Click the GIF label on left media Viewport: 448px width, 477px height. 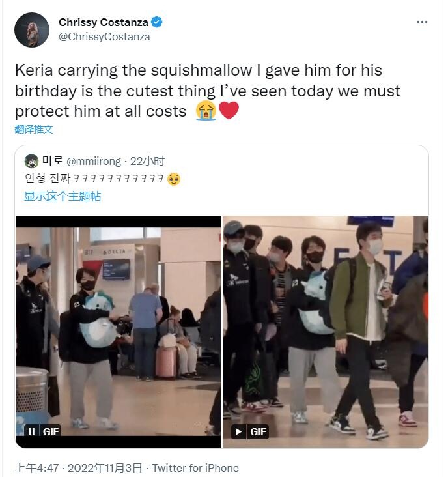51,431
